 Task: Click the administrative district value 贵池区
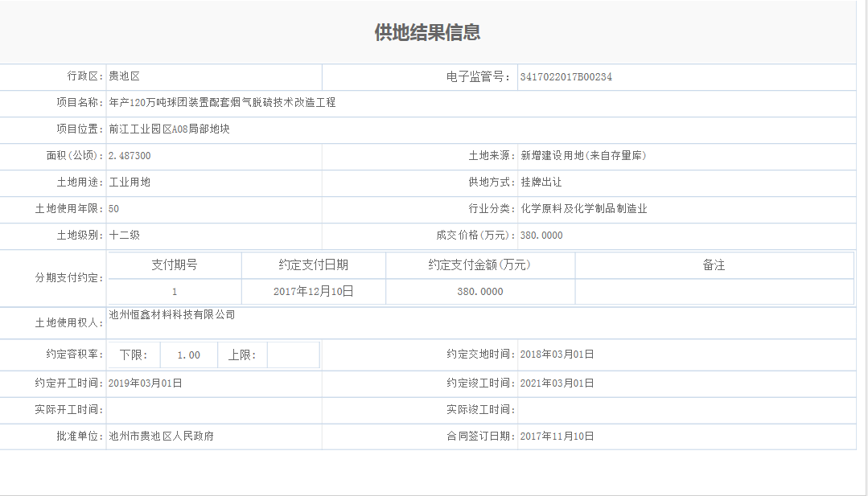coord(125,76)
